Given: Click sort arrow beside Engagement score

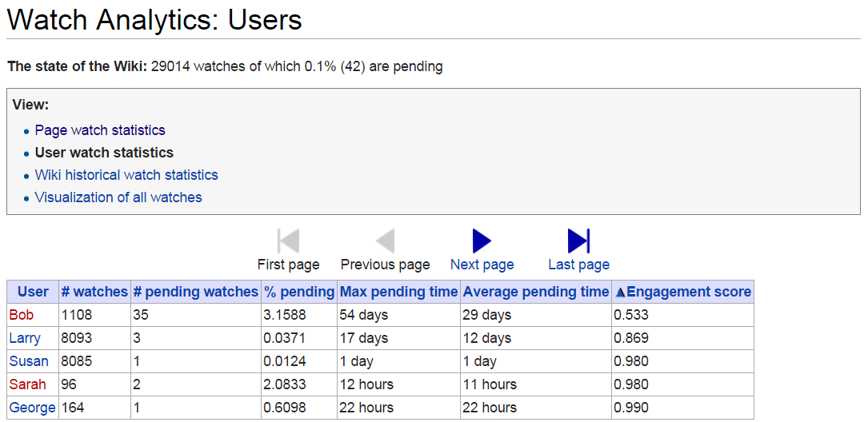Looking at the screenshot, I should [621, 293].
